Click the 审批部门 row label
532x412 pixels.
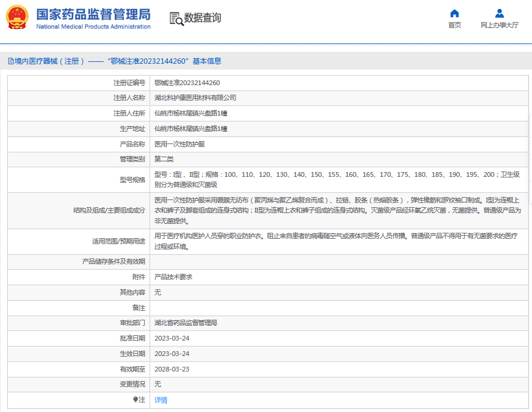click(x=132, y=323)
